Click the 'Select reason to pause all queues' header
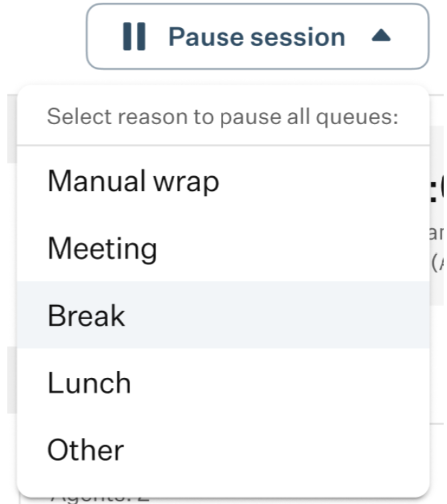The height and width of the screenshot is (504, 447). coord(223,117)
